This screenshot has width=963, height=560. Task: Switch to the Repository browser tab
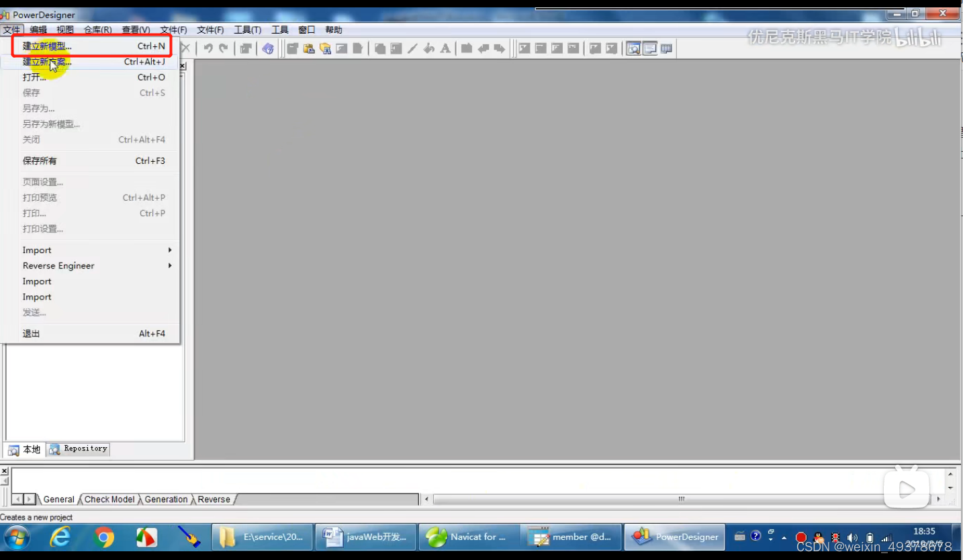pyautogui.click(x=79, y=449)
